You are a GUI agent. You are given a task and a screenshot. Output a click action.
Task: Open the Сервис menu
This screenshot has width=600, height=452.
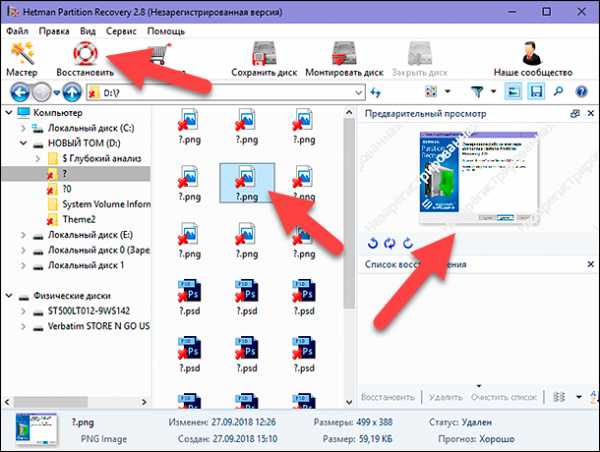121,31
